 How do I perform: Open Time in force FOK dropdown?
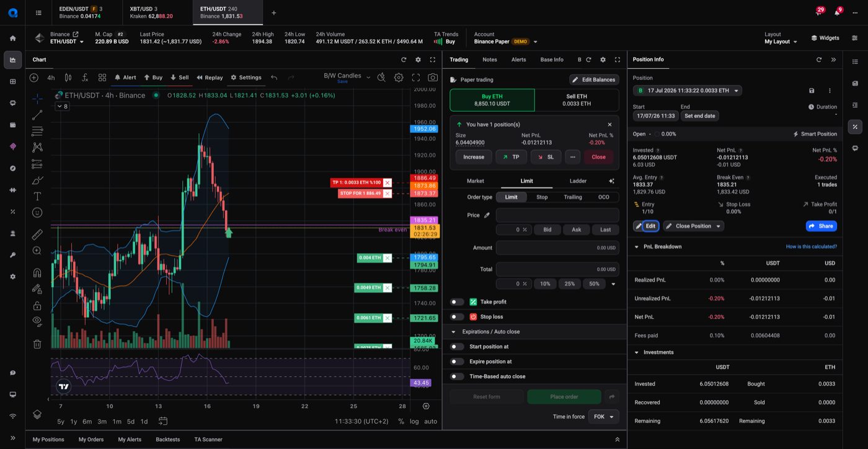[x=603, y=417]
